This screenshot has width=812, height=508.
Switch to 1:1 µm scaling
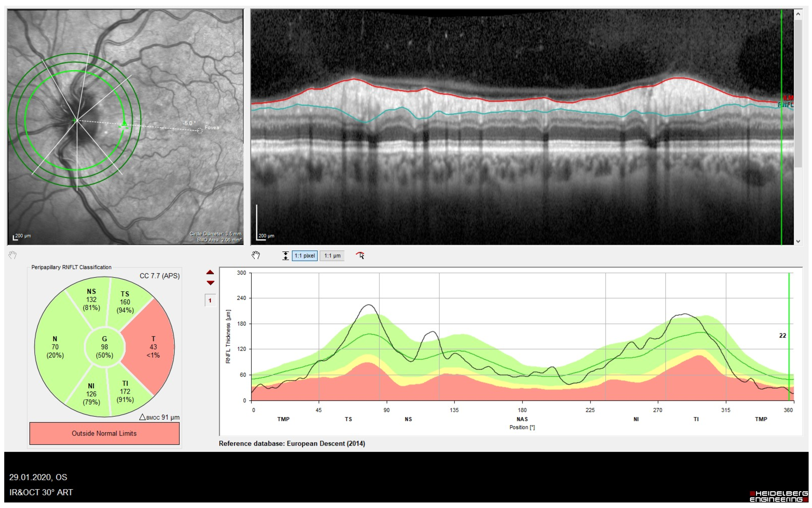pyautogui.click(x=332, y=256)
